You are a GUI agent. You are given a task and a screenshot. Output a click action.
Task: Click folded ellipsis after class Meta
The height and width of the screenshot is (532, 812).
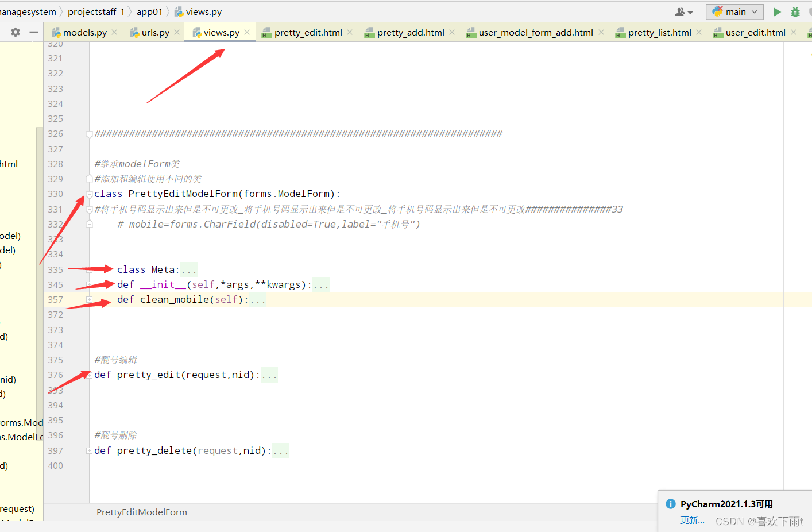pyautogui.click(x=189, y=269)
